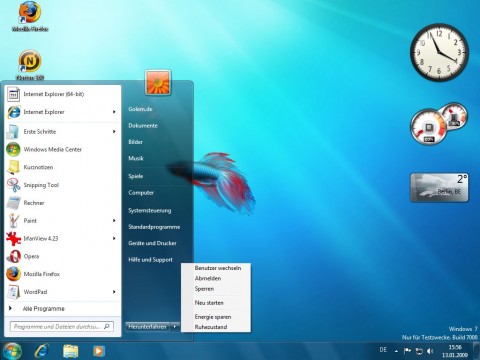This screenshot has width=480, height=360.
Task: Click the Start orb on taskbar
Action: pos(12,351)
